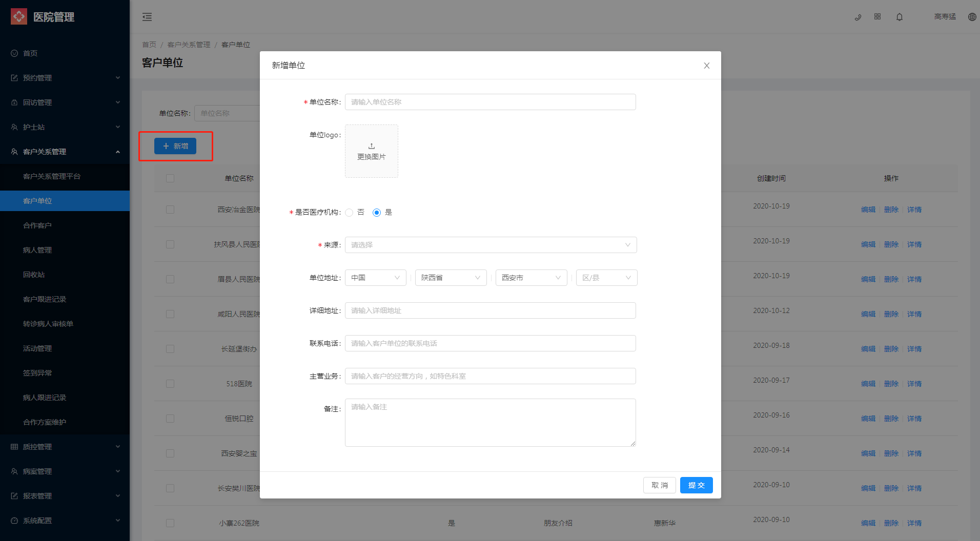Screen dimensions: 980x541
Task: Expand the 预约管理 menu chevron
Action: (x=118, y=78)
